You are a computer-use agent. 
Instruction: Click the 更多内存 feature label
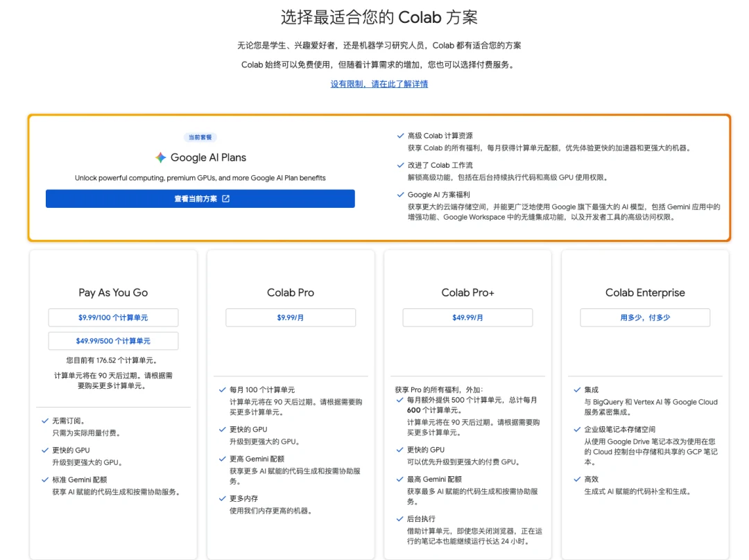click(243, 498)
